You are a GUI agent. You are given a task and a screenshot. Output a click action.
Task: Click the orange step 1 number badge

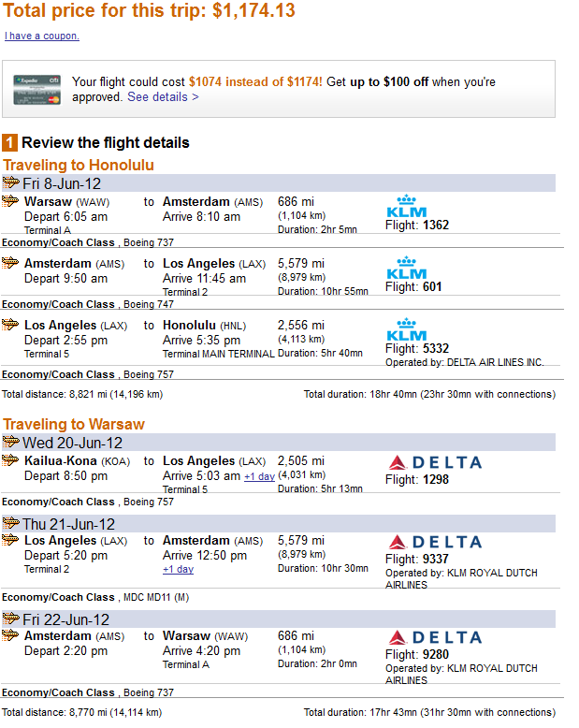point(9,142)
